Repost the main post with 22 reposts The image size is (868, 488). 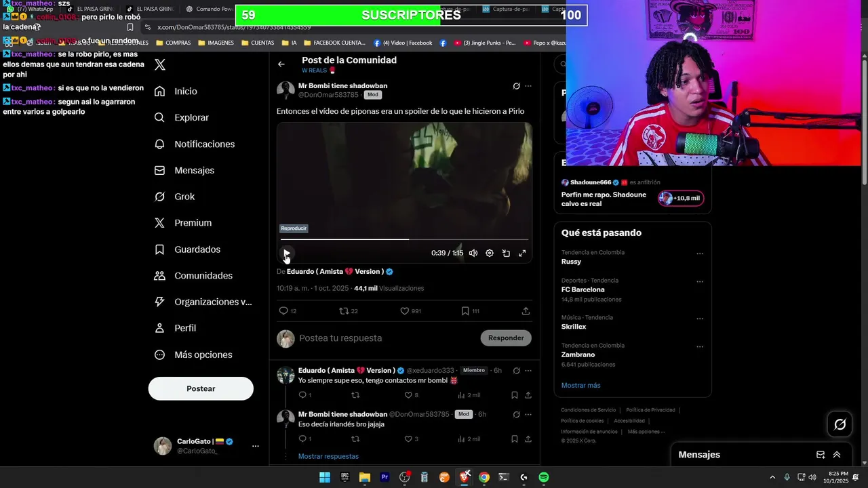348,311
